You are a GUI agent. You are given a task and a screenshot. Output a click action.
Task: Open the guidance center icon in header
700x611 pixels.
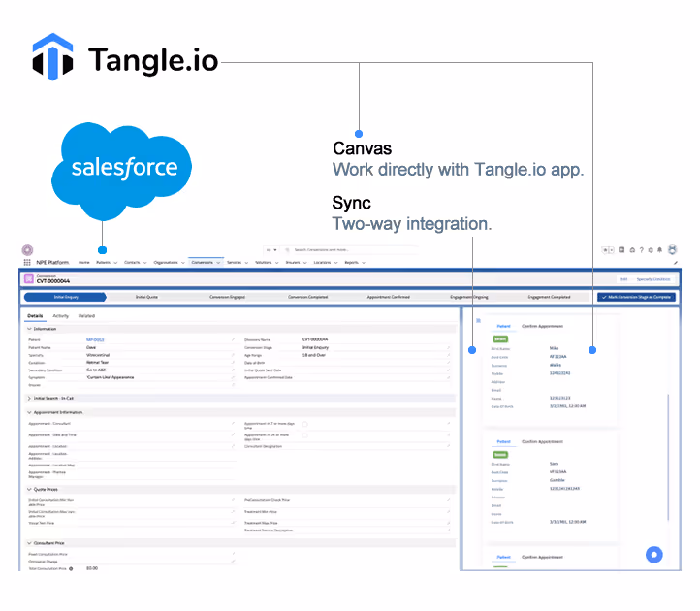click(632, 250)
